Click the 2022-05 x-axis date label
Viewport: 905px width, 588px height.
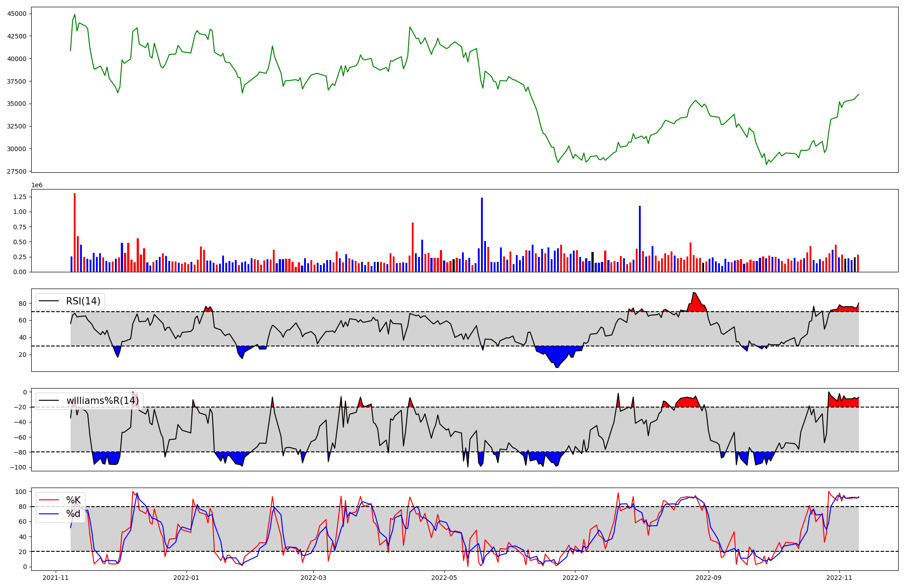click(x=444, y=578)
